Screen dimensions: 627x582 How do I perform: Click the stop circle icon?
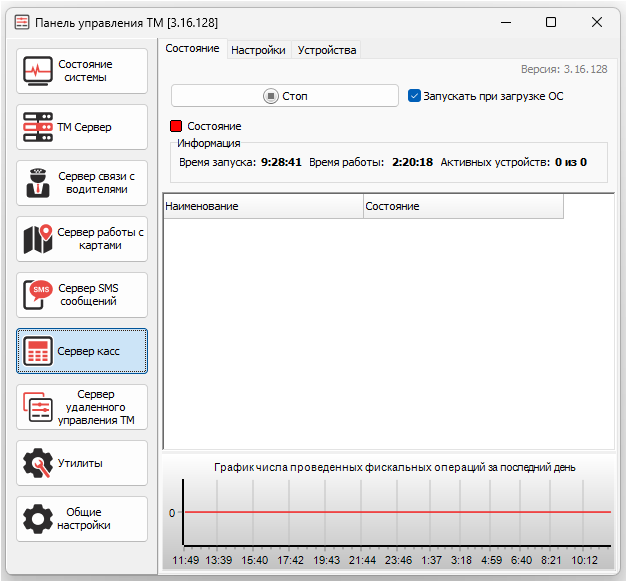pos(271,96)
